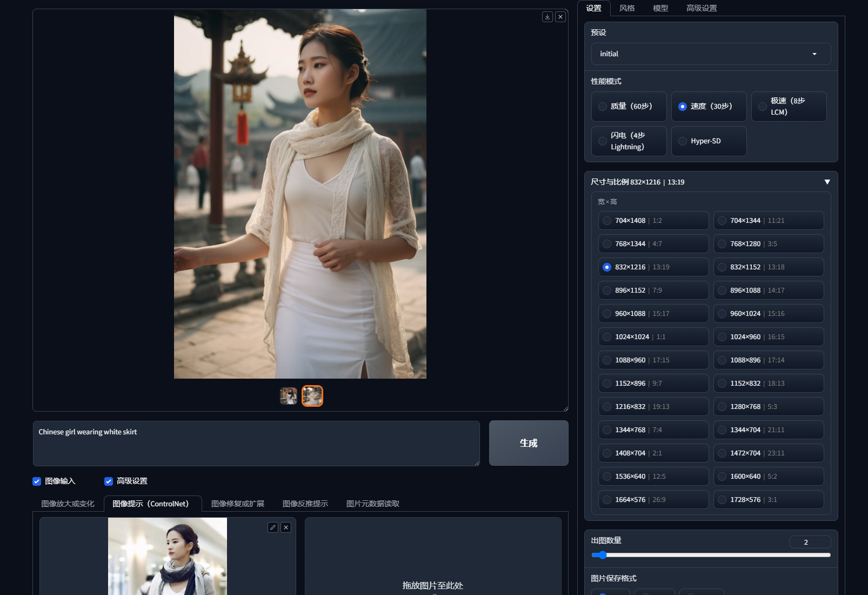Viewport: 868px width, 595px height.
Task: Close the gallery preview
Action: (560, 17)
